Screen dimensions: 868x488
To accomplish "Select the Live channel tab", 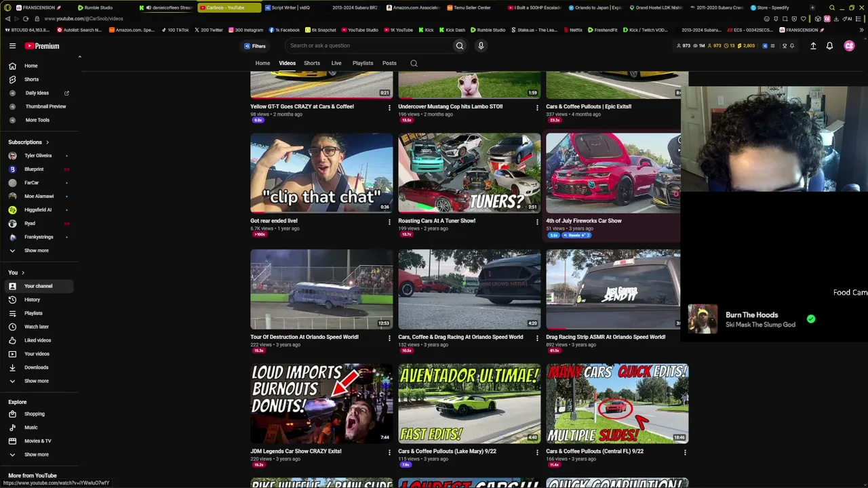I will (336, 64).
